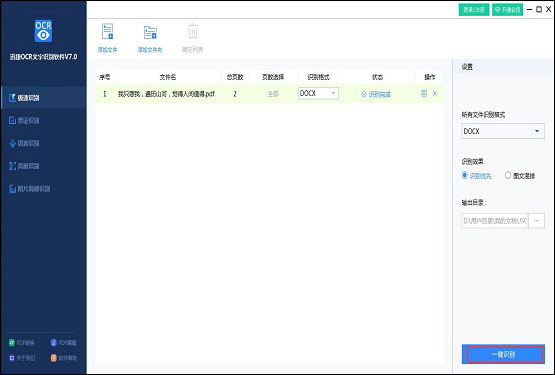Select the Recognition Priority radio button

pos(465,175)
